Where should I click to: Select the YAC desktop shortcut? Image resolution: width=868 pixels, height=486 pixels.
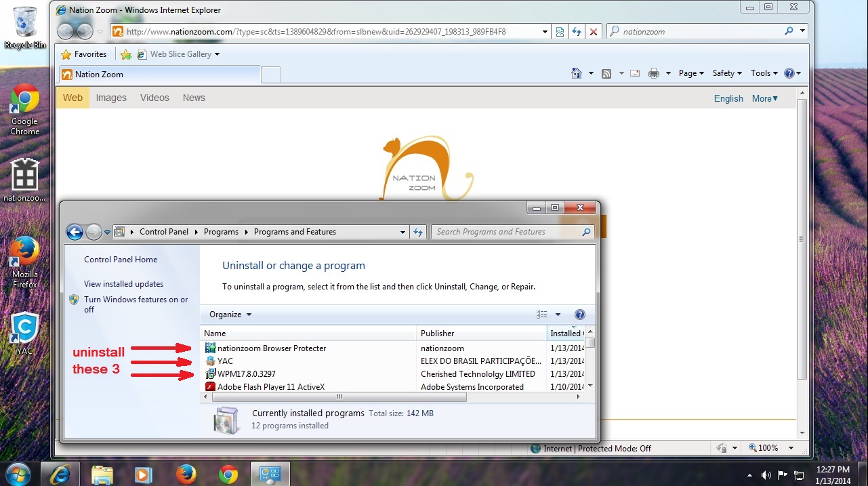25,333
